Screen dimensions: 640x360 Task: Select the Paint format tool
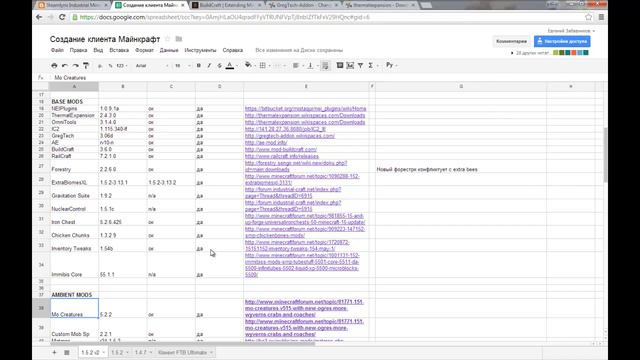click(x=86, y=65)
